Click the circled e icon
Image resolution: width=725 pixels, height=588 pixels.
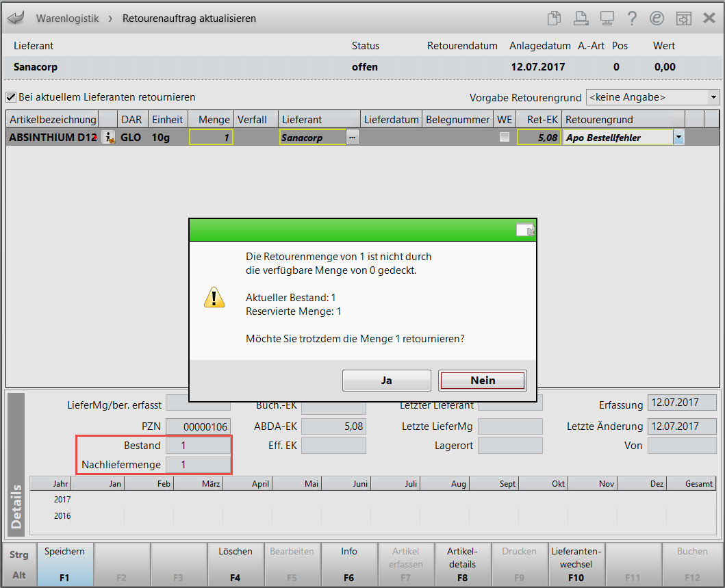click(657, 18)
